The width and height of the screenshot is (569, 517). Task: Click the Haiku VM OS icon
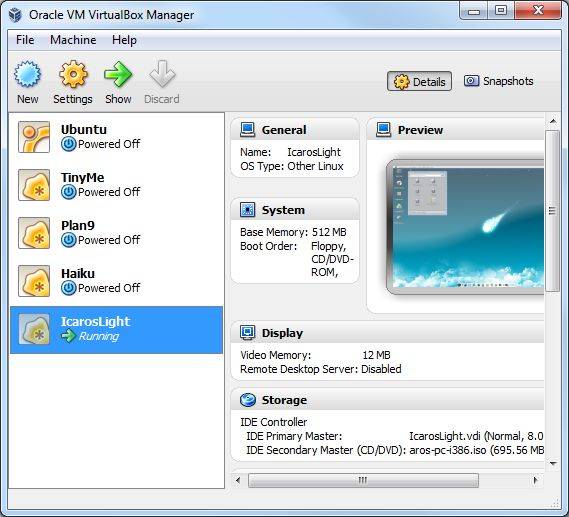pyautogui.click(x=34, y=281)
